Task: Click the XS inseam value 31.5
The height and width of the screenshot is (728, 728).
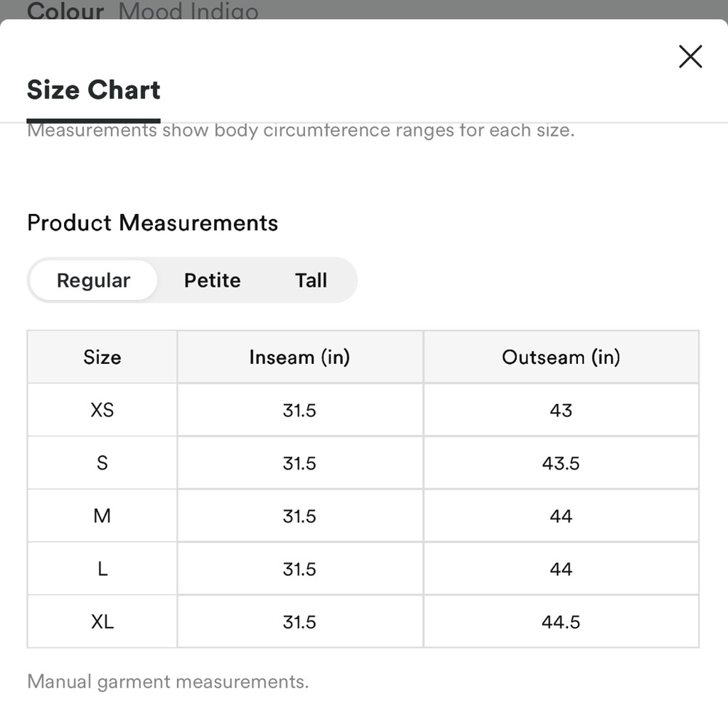Action: click(299, 411)
